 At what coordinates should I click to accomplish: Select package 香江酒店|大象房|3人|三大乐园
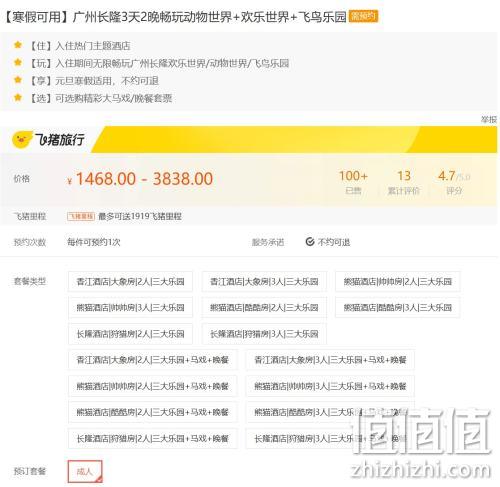coord(264,282)
